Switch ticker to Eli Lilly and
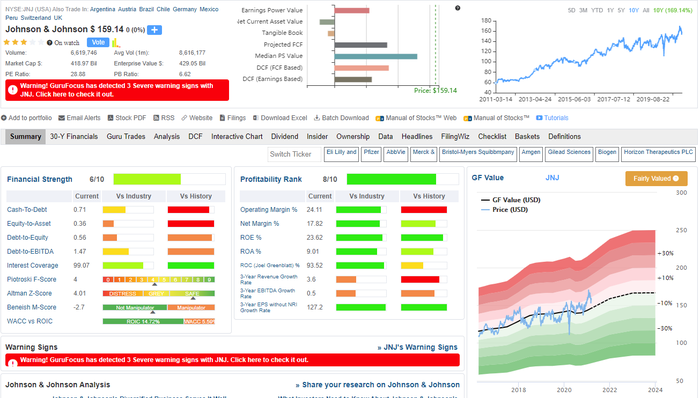 pyautogui.click(x=341, y=154)
